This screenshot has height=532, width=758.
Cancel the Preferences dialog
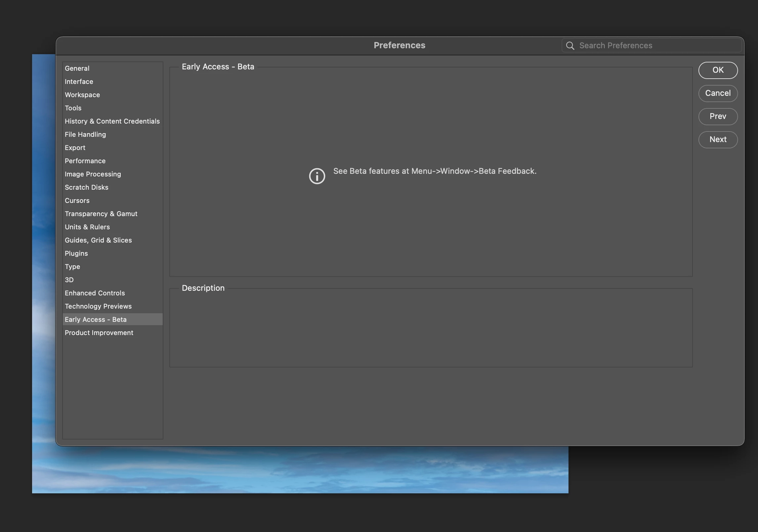718,93
